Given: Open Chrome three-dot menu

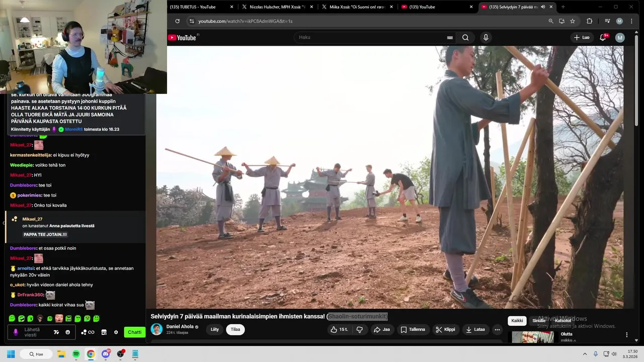Looking at the screenshot, I should (x=631, y=21).
